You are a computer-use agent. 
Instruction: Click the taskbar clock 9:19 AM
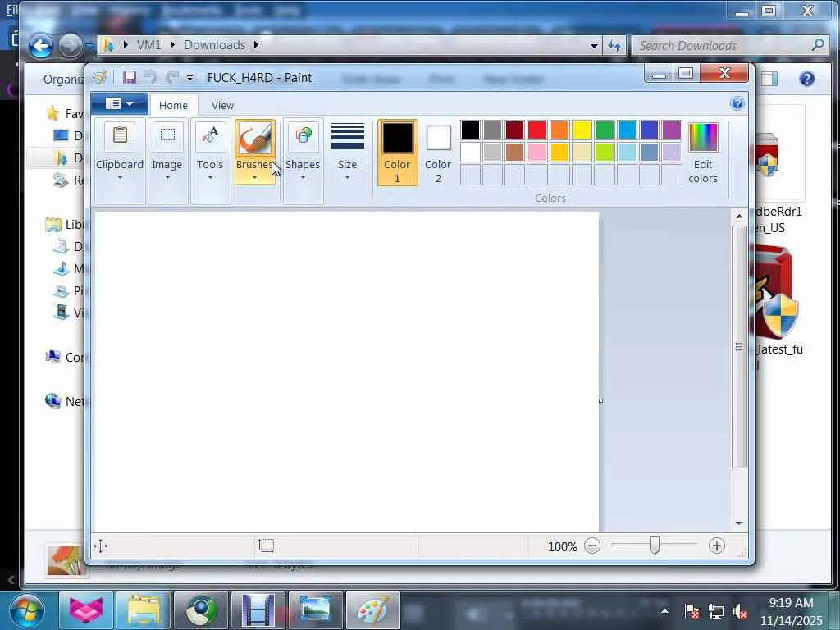coord(792,603)
